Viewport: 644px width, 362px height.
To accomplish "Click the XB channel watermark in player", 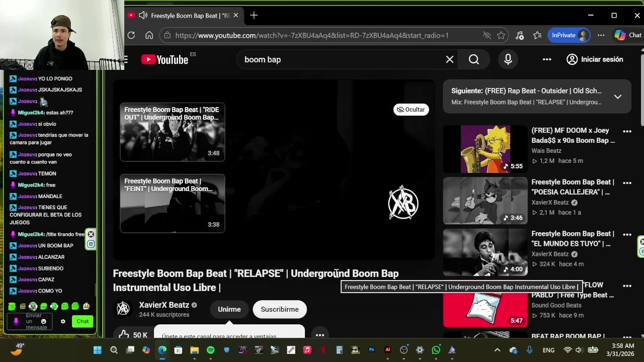I will [403, 203].
